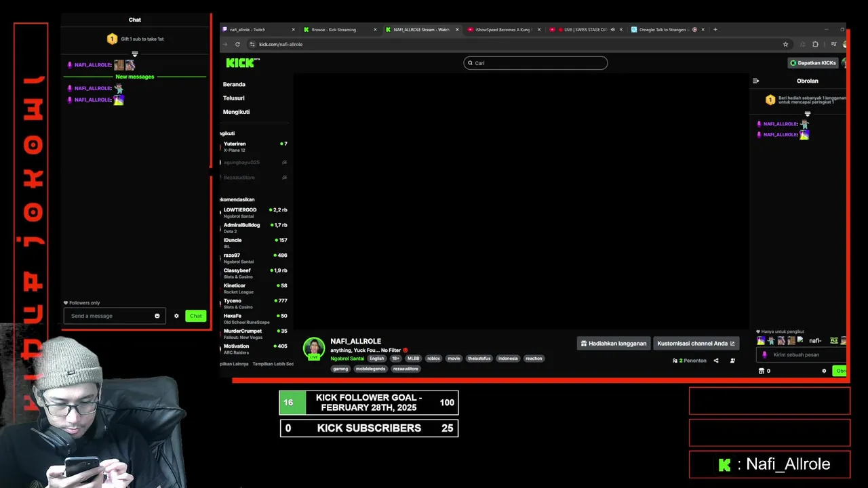Close the Browse - Kick Streaming tab
This screenshot has width=868, height=488.
tap(375, 29)
